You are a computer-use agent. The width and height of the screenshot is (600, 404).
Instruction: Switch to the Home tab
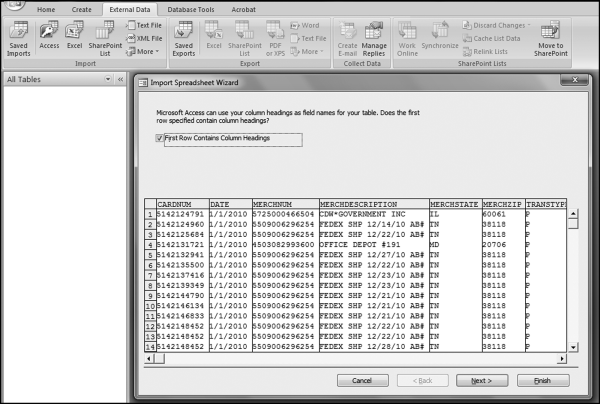pyautogui.click(x=46, y=10)
